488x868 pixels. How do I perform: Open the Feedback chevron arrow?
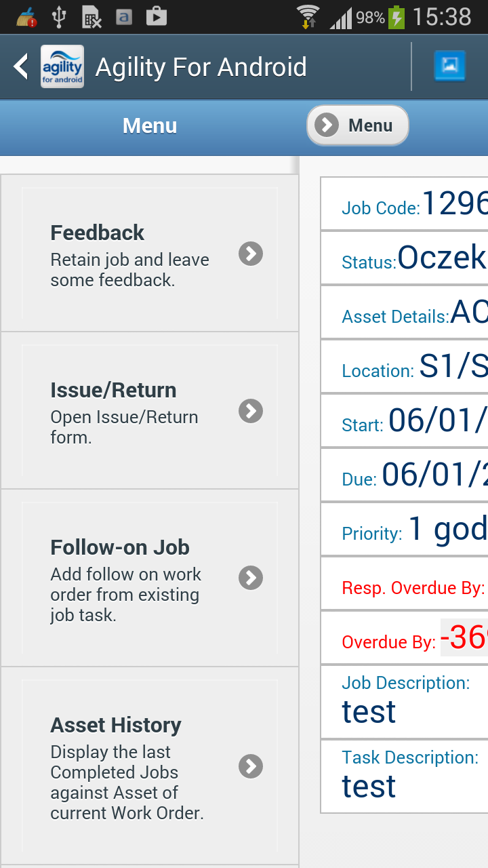pos(251,254)
